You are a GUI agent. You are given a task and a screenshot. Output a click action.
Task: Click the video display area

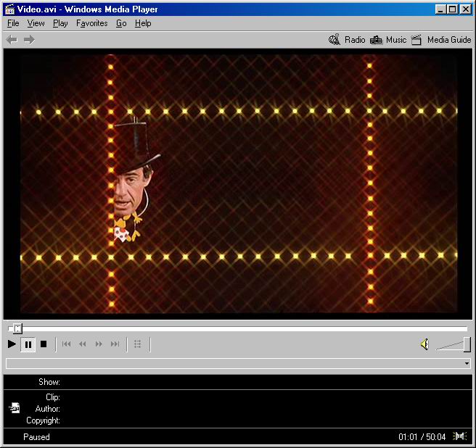pyautogui.click(x=238, y=184)
